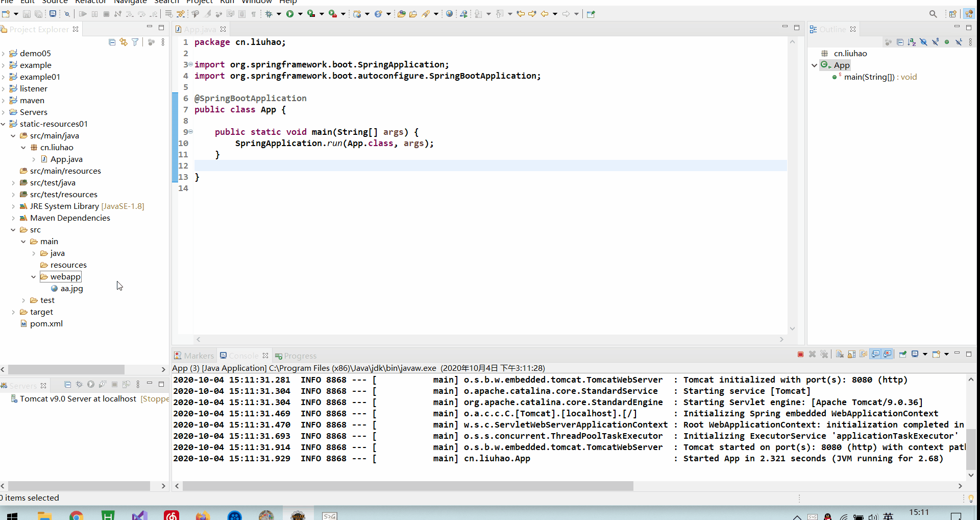Click Collapse All in Project Explorer
980x520 pixels.
pyautogui.click(x=112, y=42)
